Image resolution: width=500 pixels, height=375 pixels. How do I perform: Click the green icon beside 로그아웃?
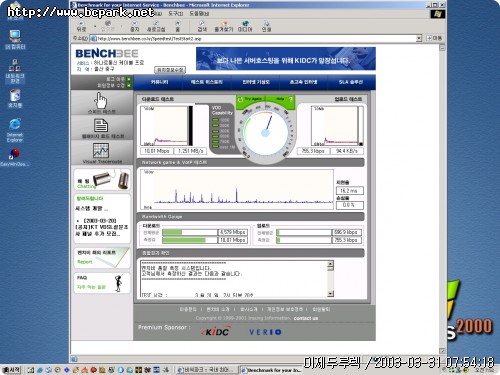pos(129,79)
